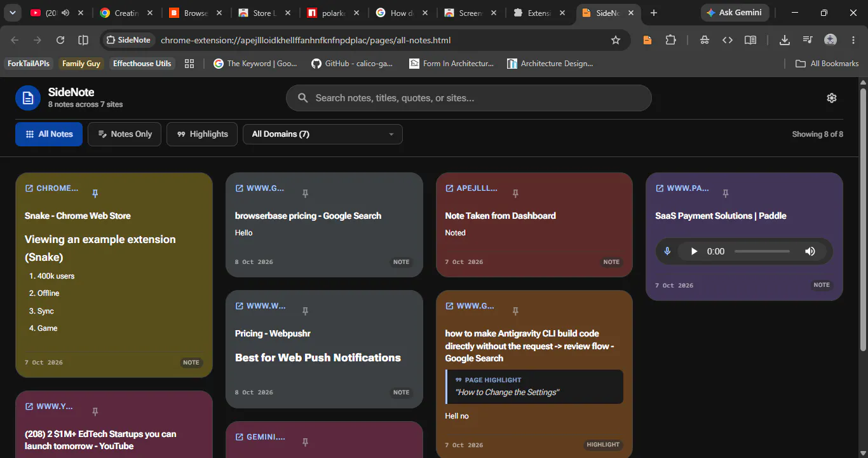Image resolution: width=868 pixels, height=458 pixels.
Task: Open a new browser tab
Action: coord(654,13)
